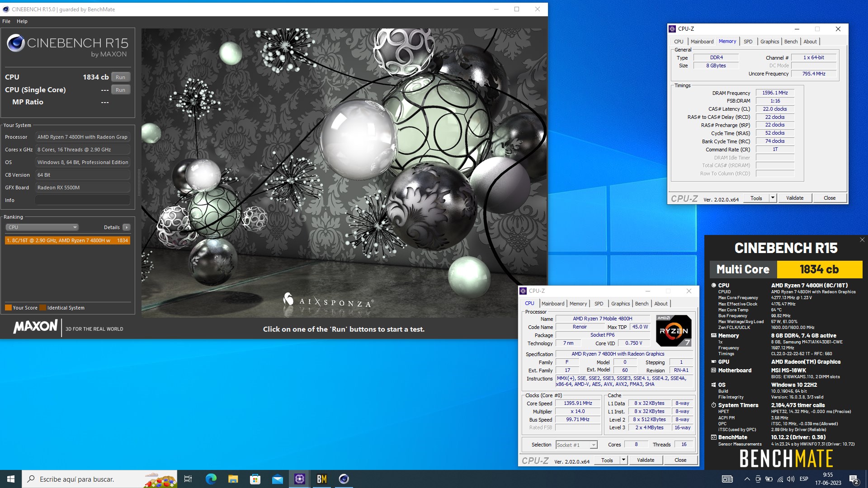Open the Wi-Fi network tray icon
The height and width of the screenshot is (488, 868).
(780, 479)
